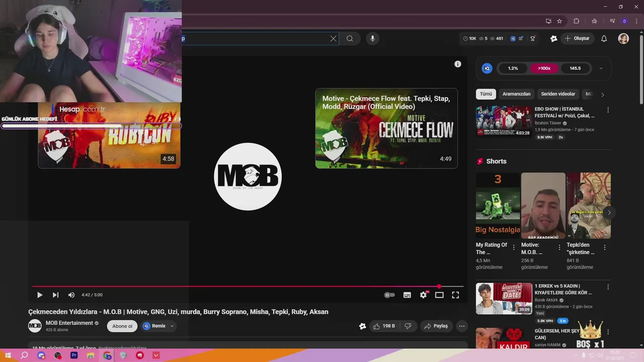Play the video
The image size is (644, 362).
[x=40, y=295]
